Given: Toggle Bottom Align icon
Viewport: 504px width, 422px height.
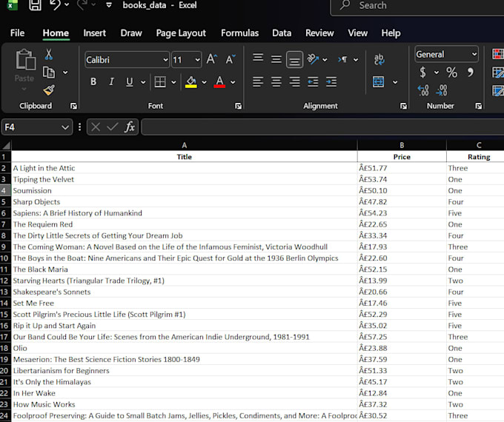Looking at the screenshot, I should point(294,60).
